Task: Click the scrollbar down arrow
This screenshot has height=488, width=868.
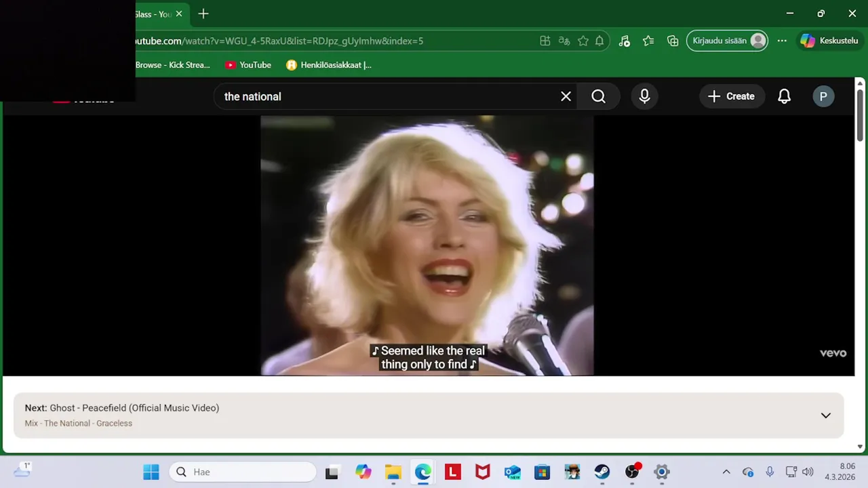Action: (860, 447)
